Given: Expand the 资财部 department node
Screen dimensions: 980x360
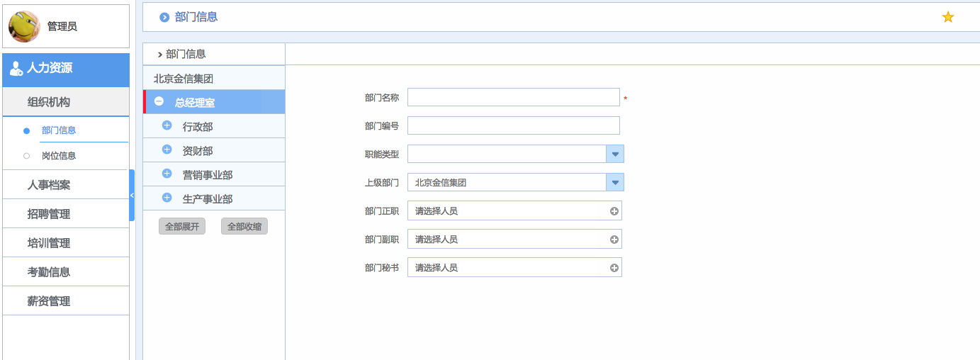Looking at the screenshot, I should [x=167, y=150].
